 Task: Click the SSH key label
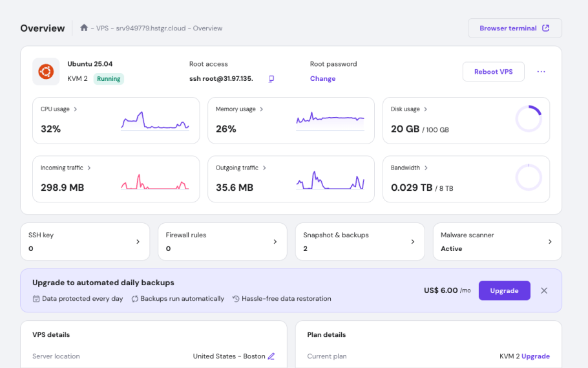click(x=41, y=235)
